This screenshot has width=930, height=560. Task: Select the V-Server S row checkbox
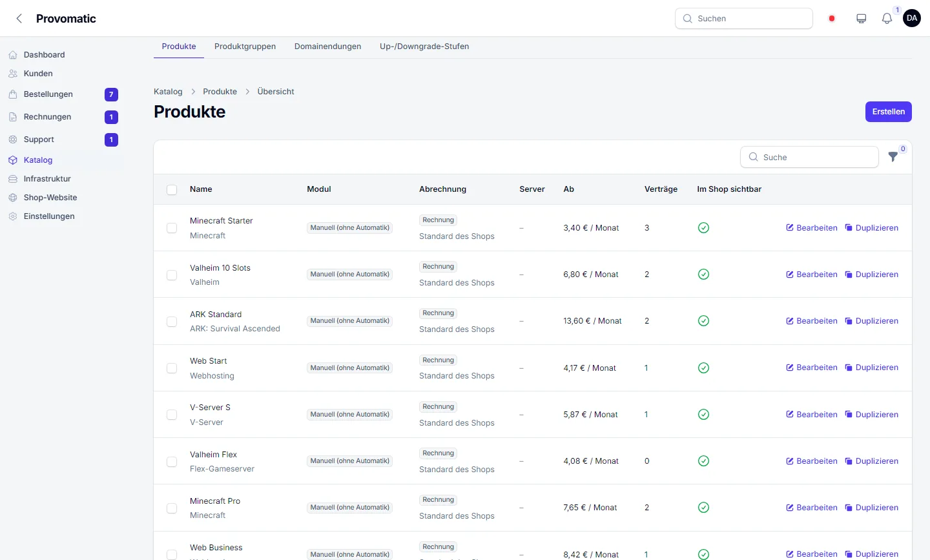click(172, 415)
